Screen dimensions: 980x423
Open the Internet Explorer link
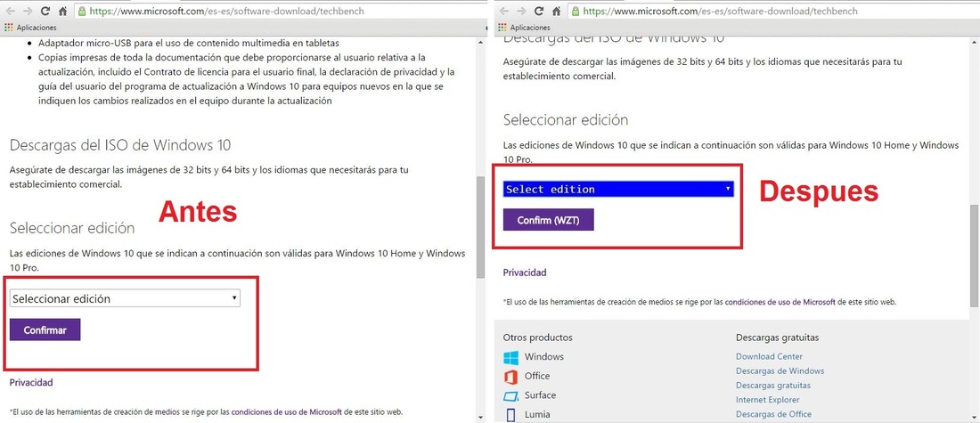click(767, 400)
